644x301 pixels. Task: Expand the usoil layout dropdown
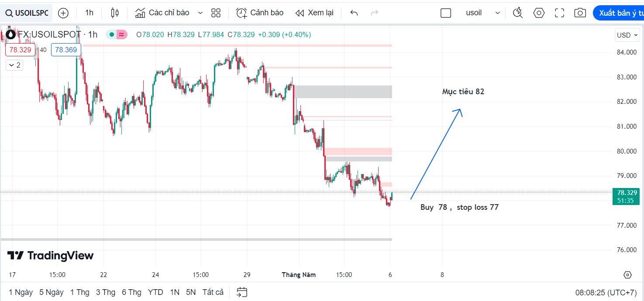tap(498, 13)
